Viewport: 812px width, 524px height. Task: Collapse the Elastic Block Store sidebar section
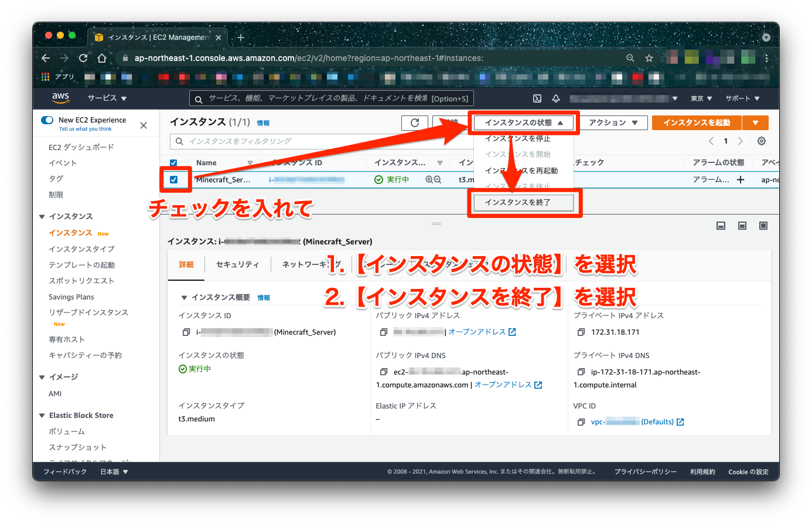[x=42, y=416]
